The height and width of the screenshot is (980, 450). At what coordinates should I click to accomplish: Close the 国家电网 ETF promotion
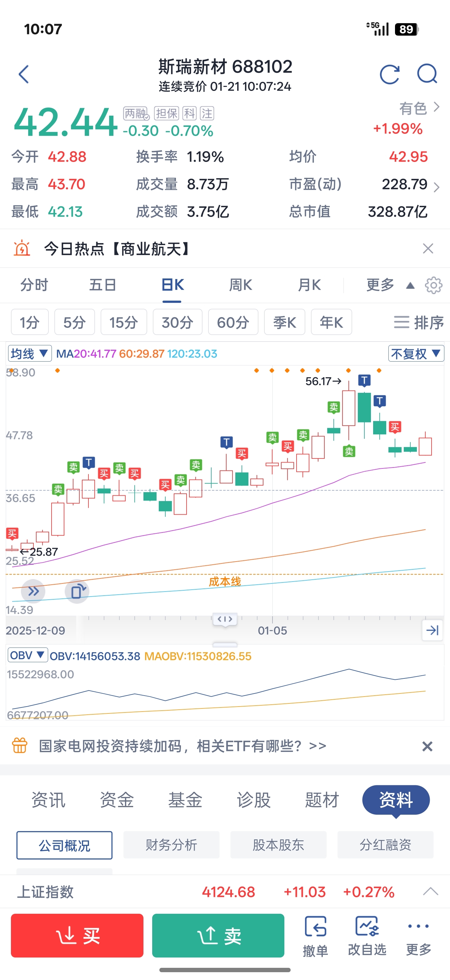click(427, 747)
